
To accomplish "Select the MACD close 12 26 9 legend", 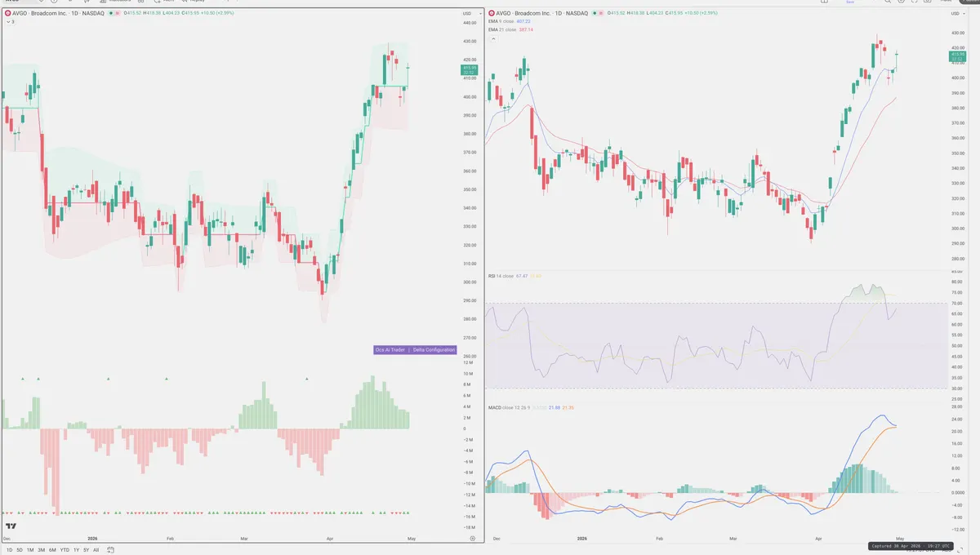I will (x=508, y=406).
